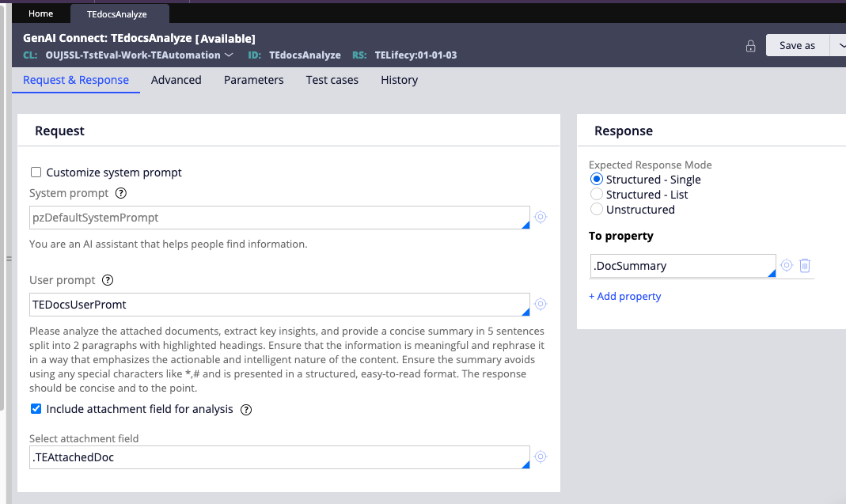Open the Save as dropdown chevron
The image size is (846, 504).
tap(839, 45)
